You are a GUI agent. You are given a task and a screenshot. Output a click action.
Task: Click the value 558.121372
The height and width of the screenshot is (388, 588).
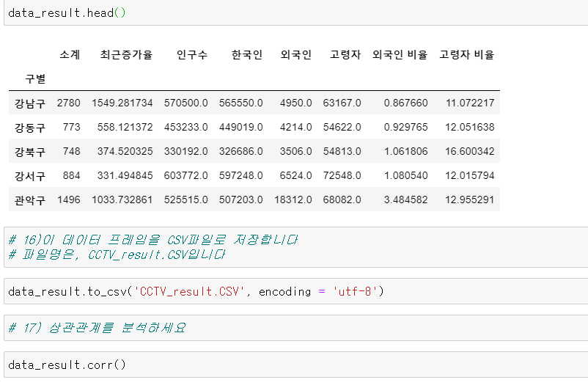pyautogui.click(x=125, y=127)
